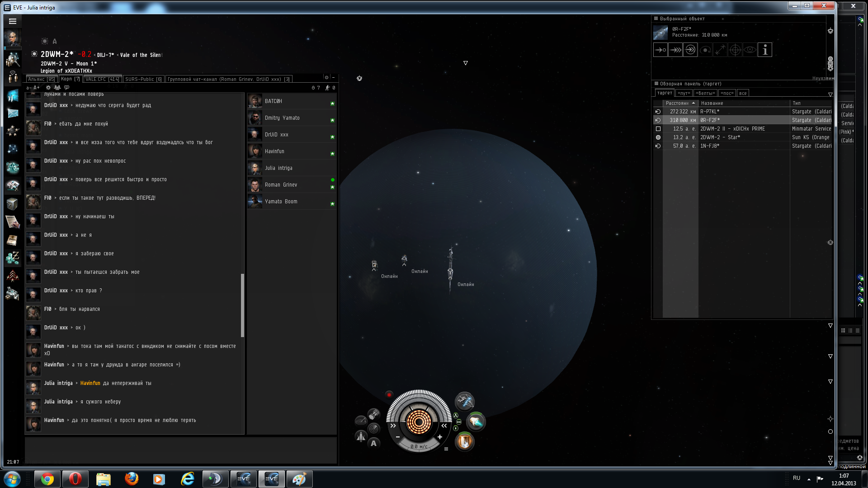Select Roman Grinev in member list

281,185
